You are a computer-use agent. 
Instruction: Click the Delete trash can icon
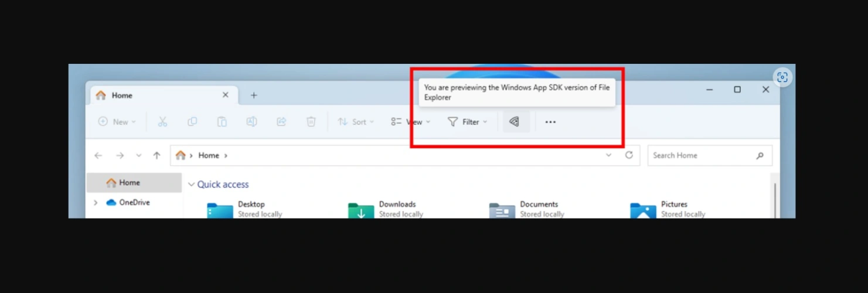pyautogui.click(x=311, y=122)
